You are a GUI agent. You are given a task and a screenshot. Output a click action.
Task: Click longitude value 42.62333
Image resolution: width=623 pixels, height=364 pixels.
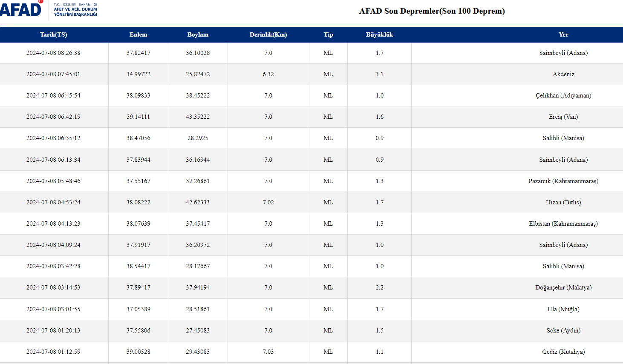click(x=198, y=202)
